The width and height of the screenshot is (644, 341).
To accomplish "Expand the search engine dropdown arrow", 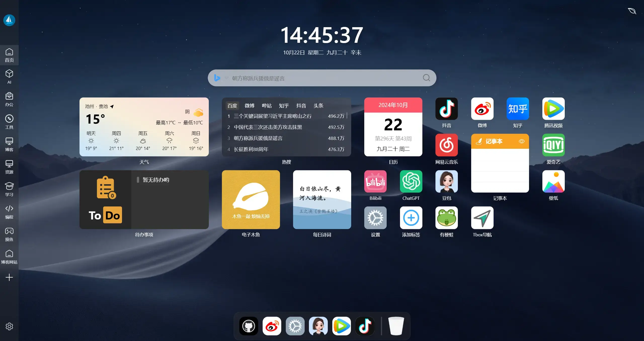I will click(x=226, y=78).
